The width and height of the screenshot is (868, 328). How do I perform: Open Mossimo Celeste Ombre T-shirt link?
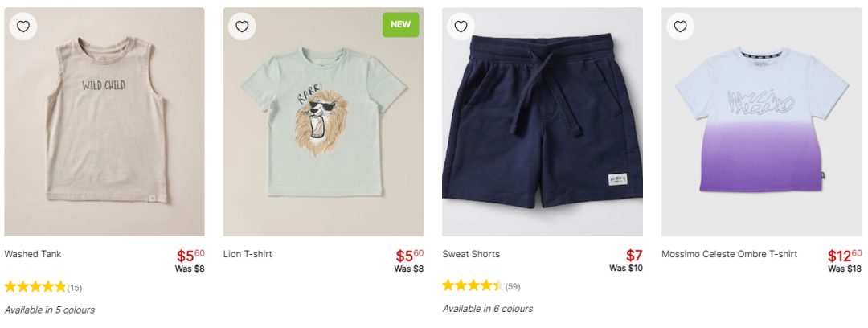pyautogui.click(x=730, y=254)
